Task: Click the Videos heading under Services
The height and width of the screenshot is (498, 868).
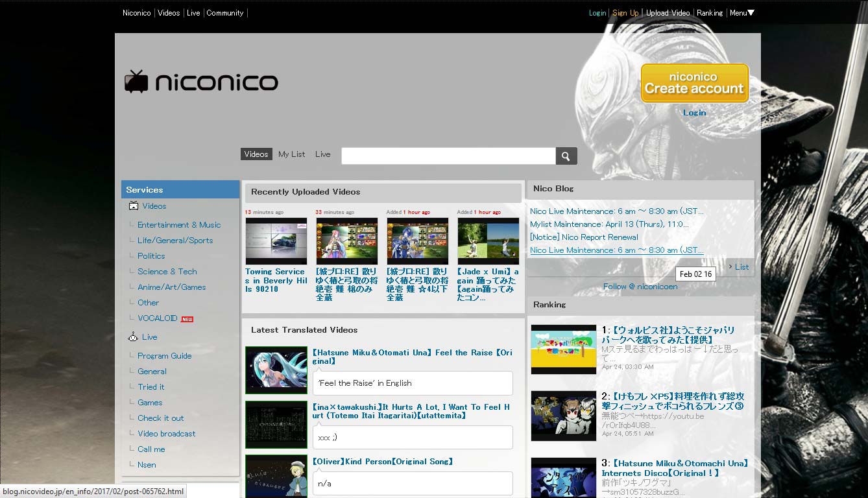Action: click(154, 206)
